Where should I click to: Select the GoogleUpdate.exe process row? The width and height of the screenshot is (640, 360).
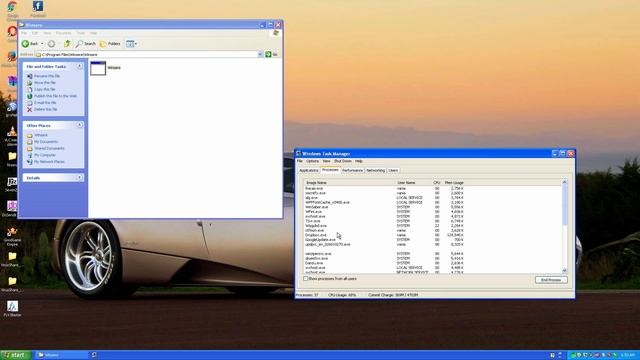pos(384,240)
